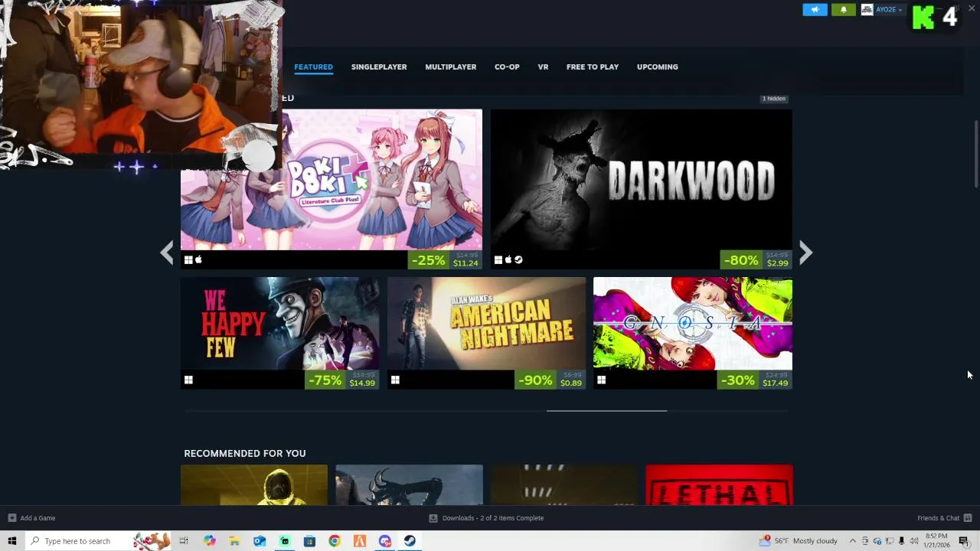Open the 56°F Mostly cloudy weather widget

click(x=799, y=541)
